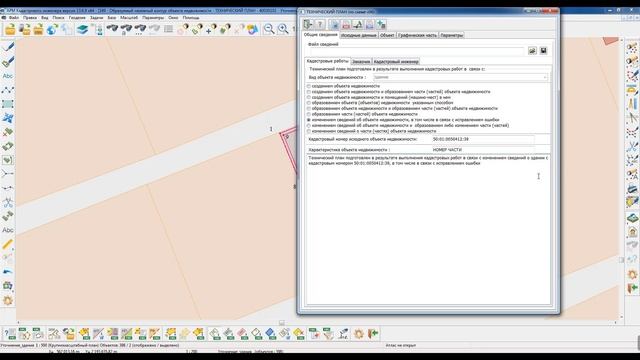Screen dimensions: 640x360
Task: Select radio 'образованием части (частей) объекта недвижимости'
Action: tap(309, 114)
